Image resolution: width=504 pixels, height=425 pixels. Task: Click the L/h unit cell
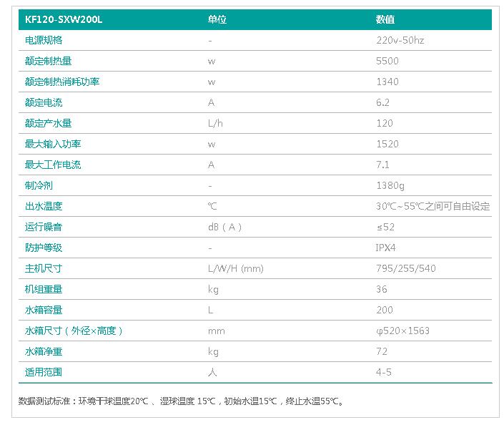click(214, 124)
